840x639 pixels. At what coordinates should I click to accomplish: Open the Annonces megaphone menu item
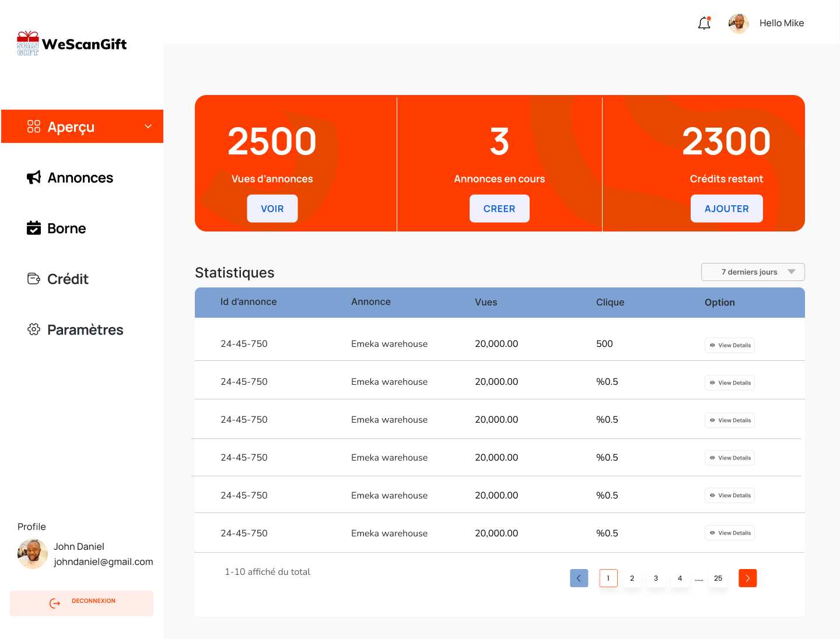point(70,178)
